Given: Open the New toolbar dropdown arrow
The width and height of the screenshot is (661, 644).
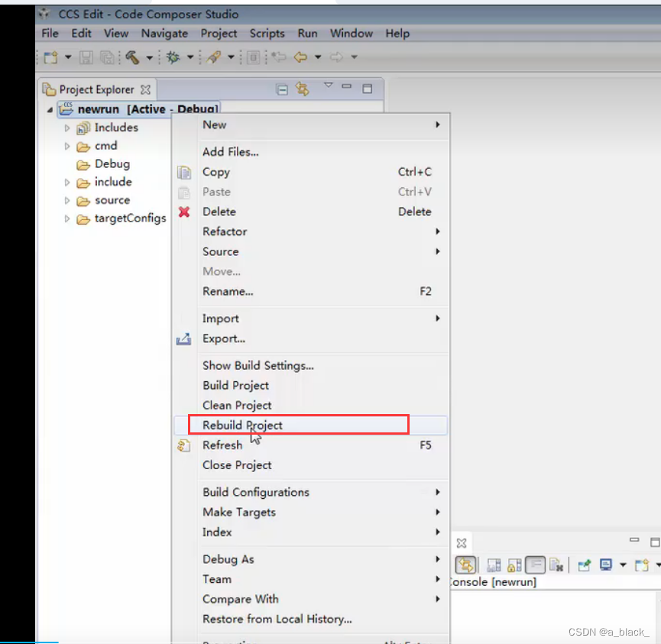Looking at the screenshot, I should click(x=68, y=57).
